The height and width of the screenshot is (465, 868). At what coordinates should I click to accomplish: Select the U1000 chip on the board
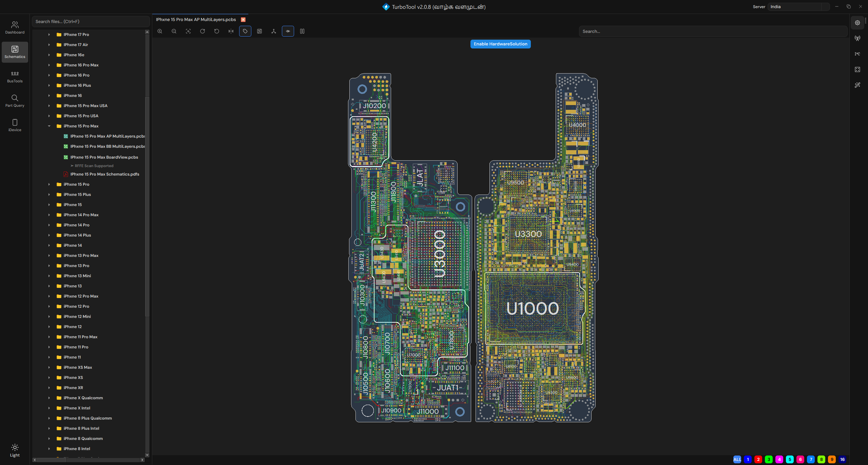tap(533, 308)
